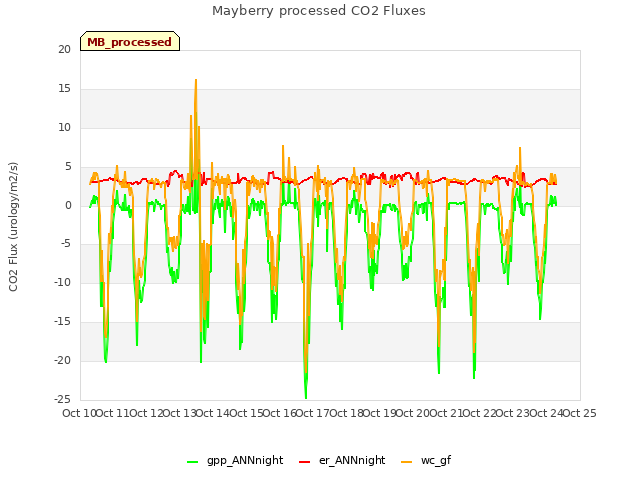640x480 pixels.
Task: Click the Oct 13 x-axis label
Action: 179,413
